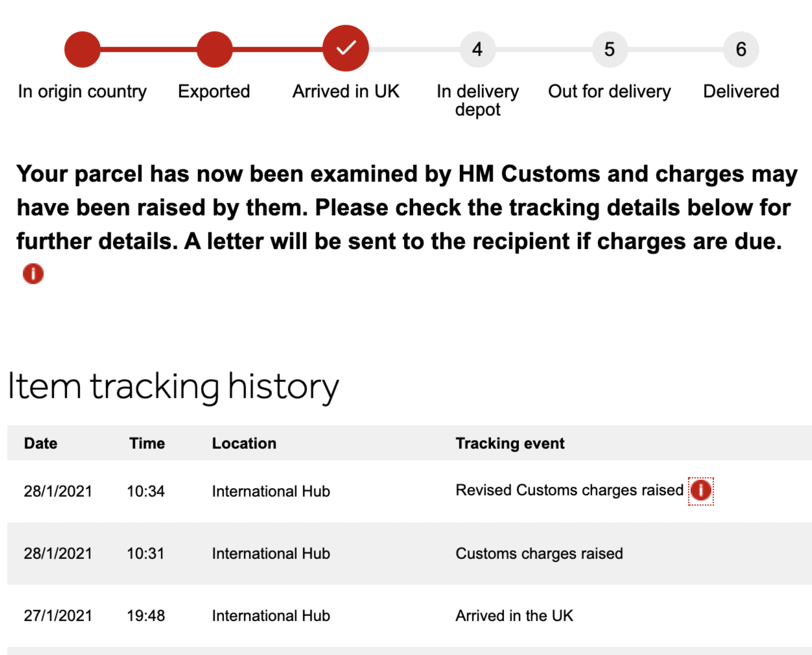Viewport: 812px width, 655px height.
Task: Click the In origin country label
Action: pos(82,92)
